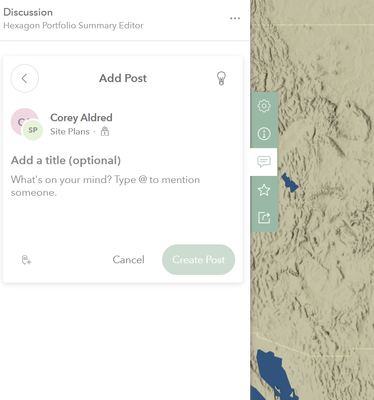Screen dimensions: 374x400
Task: Select the SP group badge
Action: tap(33, 130)
